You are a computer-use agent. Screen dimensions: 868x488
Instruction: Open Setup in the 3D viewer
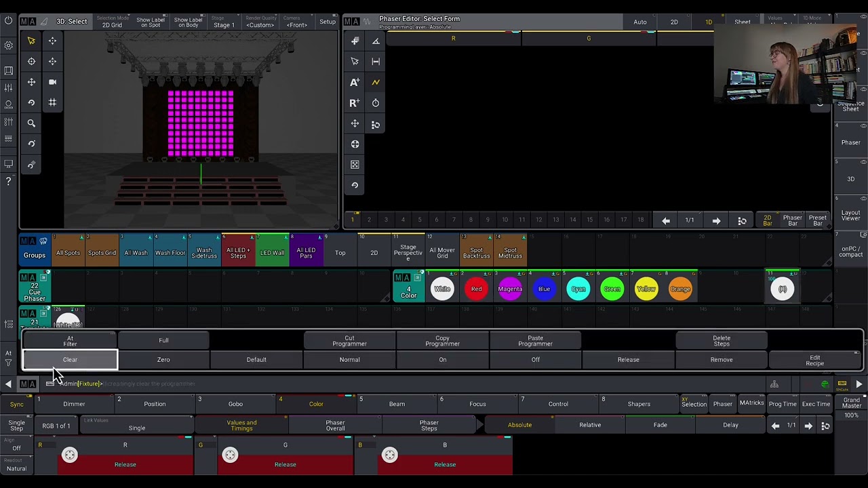[328, 22]
